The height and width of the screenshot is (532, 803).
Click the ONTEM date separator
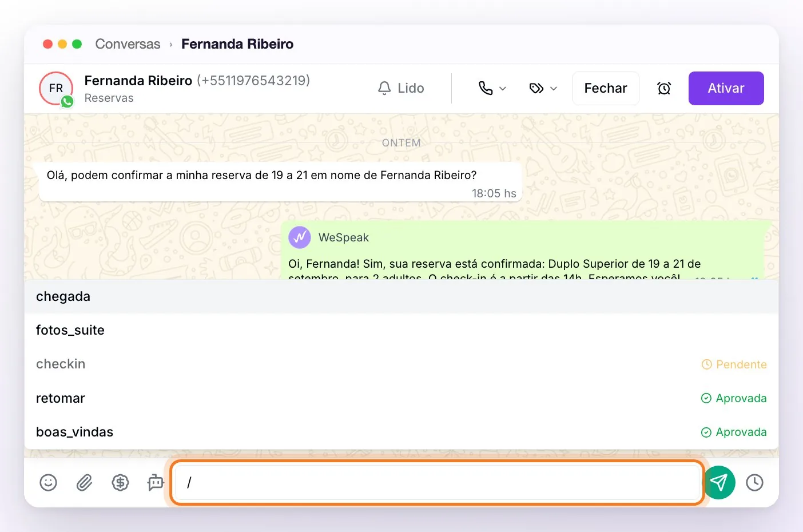pyautogui.click(x=401, y=143)
